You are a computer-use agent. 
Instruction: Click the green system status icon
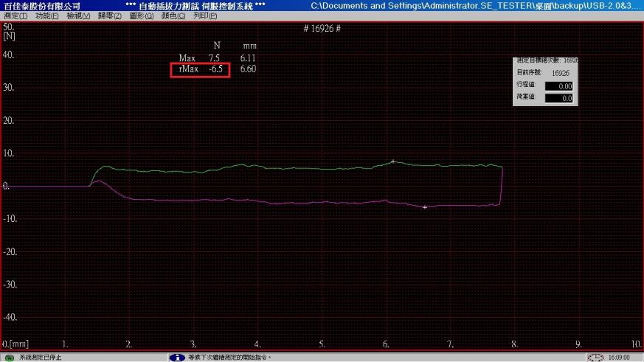[x=9, y=358]
